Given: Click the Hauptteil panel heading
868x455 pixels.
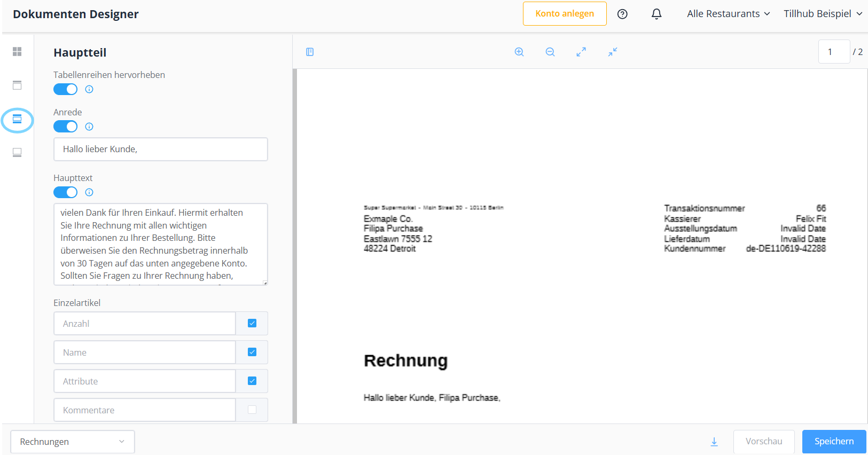Looking at the screenshot, I should (x=80, y=52).
